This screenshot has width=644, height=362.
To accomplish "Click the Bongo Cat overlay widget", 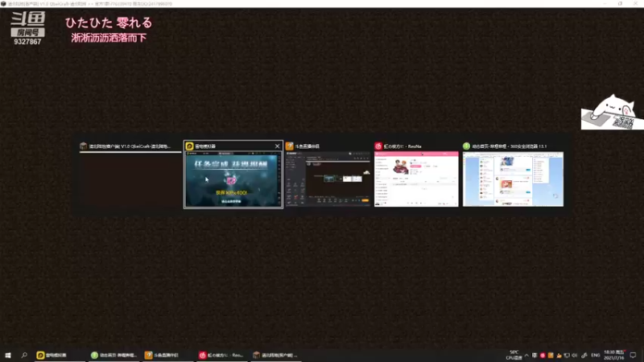I will coord(613,112).
